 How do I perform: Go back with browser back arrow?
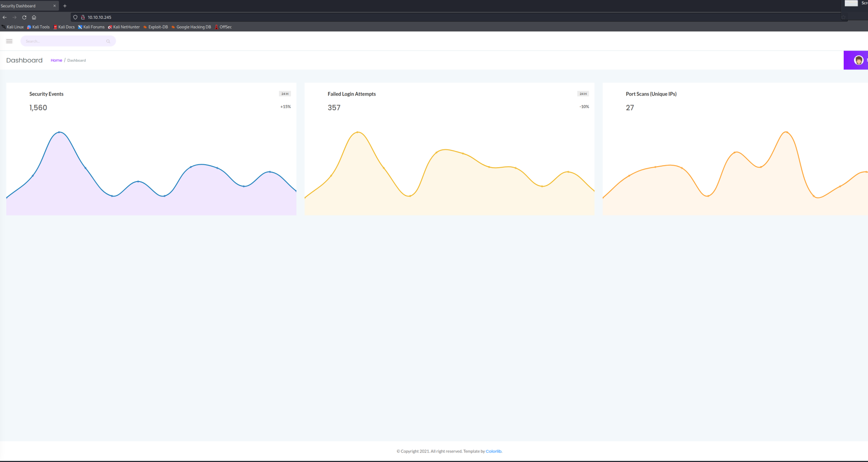5,17
